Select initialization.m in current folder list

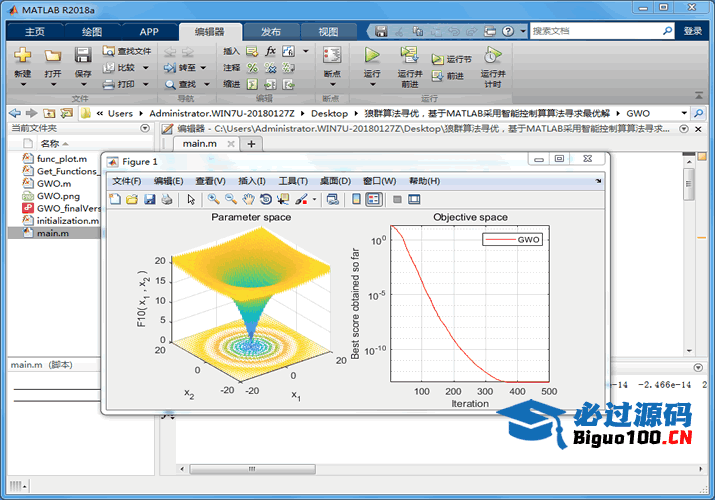point(67,221)
